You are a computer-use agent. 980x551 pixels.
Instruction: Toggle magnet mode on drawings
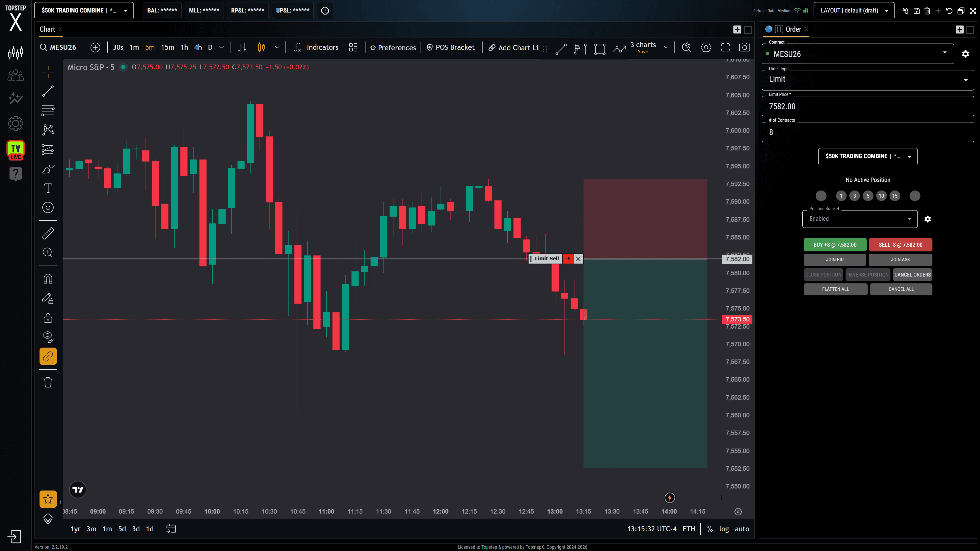point(48,279)
